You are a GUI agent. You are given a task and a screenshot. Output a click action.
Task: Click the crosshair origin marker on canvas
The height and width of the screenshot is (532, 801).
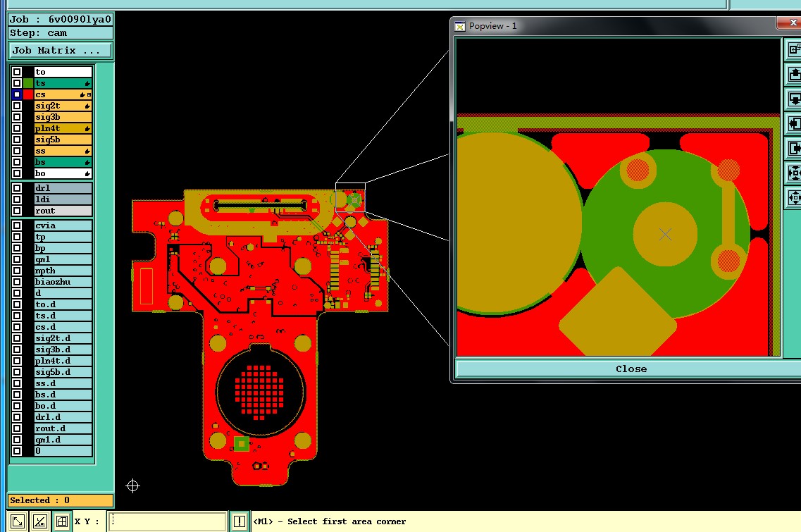tap(132, 485)
